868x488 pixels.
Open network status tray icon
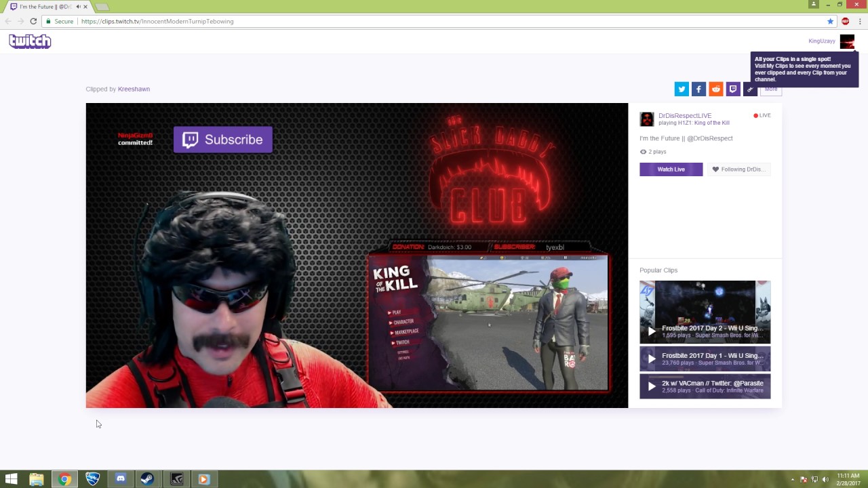point(814,480)
